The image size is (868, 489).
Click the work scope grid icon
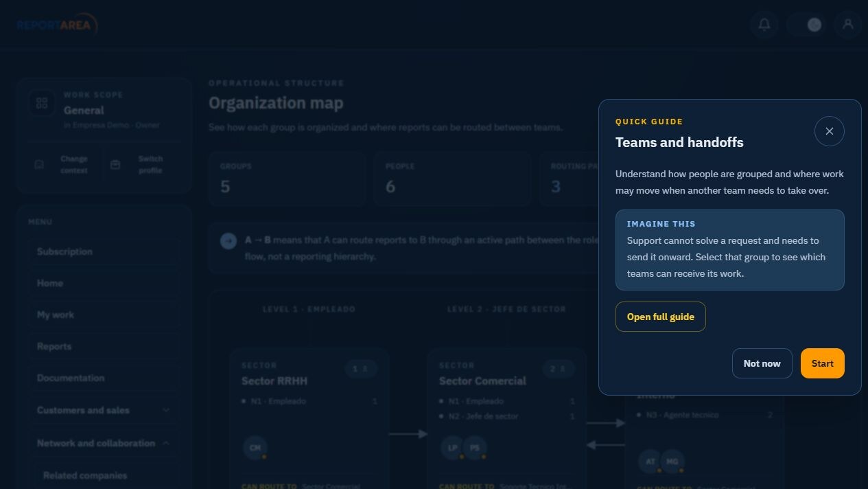pos(42,103)
